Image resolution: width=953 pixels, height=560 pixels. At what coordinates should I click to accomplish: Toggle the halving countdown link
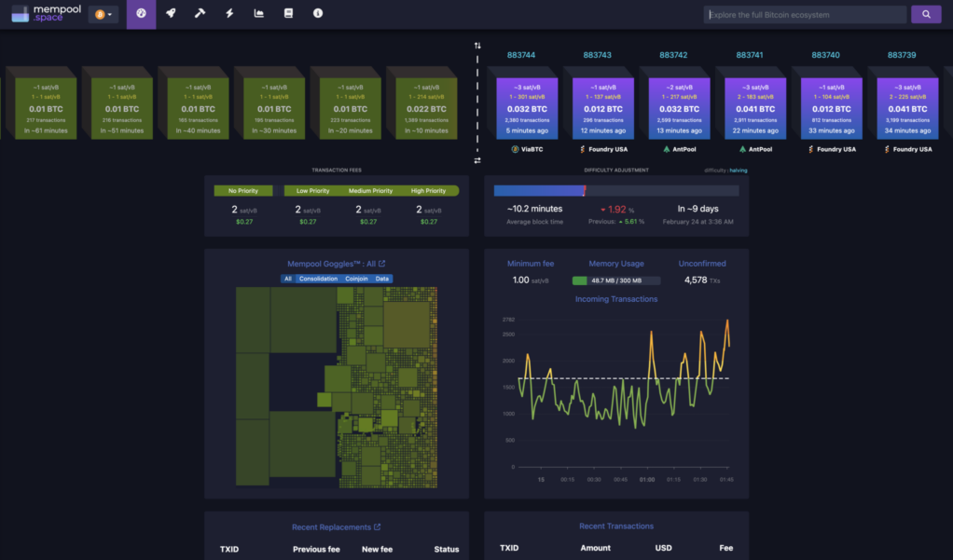point(739,170)
